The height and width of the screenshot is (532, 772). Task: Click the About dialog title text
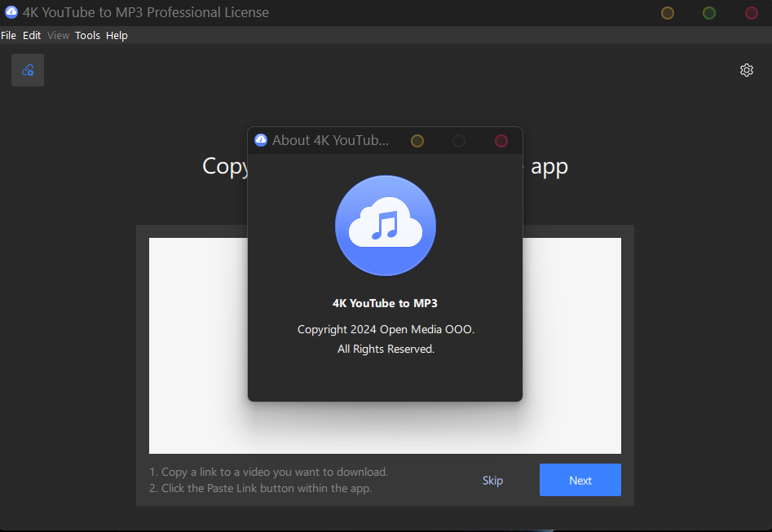pos(330,140)
